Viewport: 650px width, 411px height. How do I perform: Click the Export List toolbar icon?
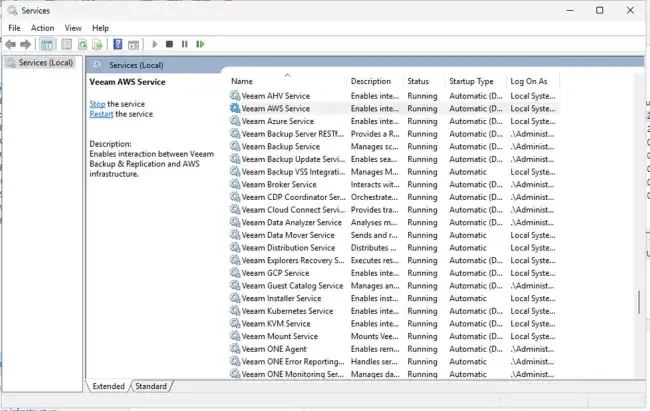coord(97,44)
